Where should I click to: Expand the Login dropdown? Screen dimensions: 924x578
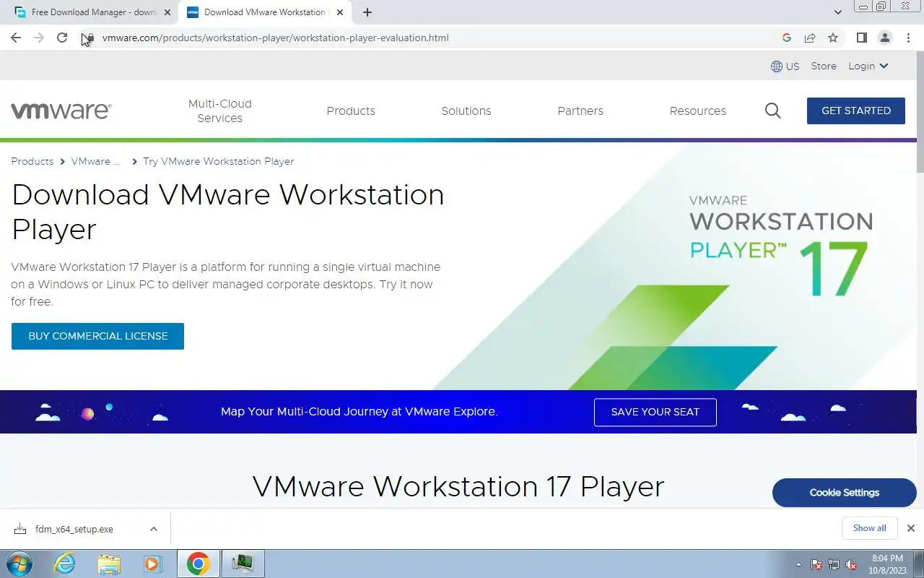click(868, 66)
